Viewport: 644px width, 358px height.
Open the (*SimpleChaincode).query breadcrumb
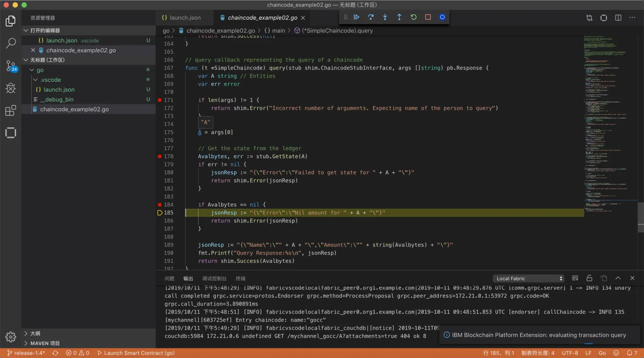click(x=333, y=31)
